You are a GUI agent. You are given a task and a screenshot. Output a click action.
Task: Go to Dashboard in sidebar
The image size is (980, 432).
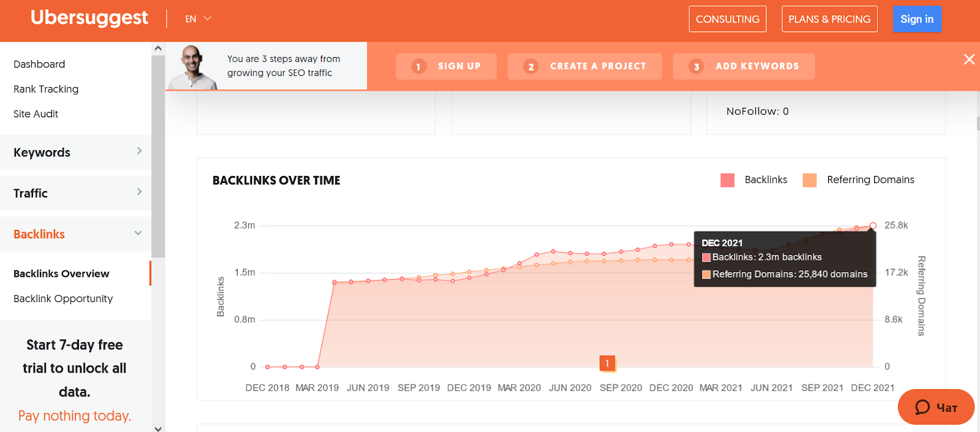pyautogui.click(x=39, y=64)
